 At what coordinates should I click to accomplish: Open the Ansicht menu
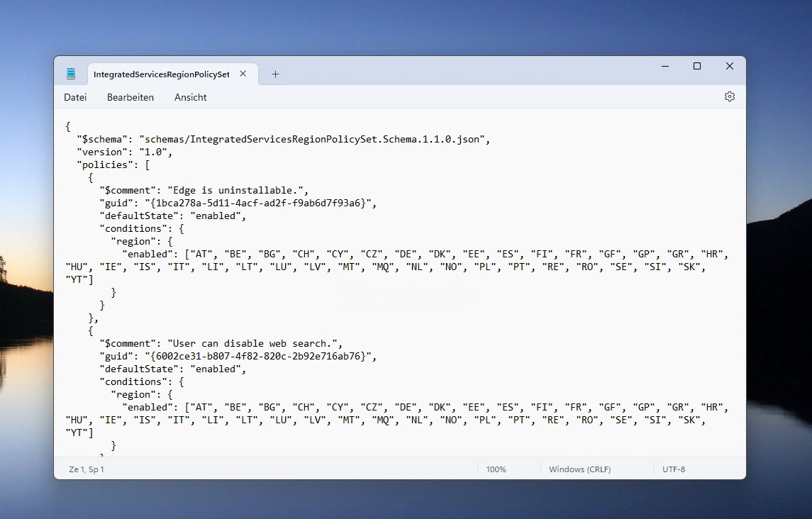[191, 97]
